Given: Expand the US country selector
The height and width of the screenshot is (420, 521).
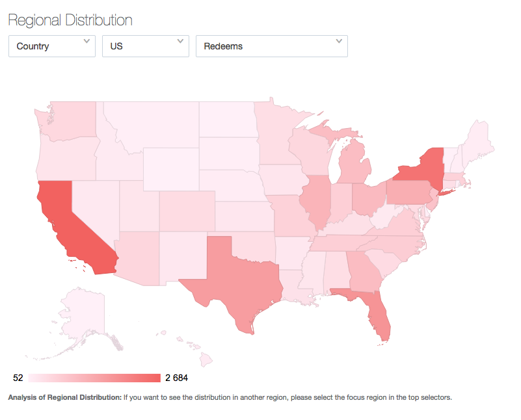Looking at the screenshot, I should [x=145, y=46].
